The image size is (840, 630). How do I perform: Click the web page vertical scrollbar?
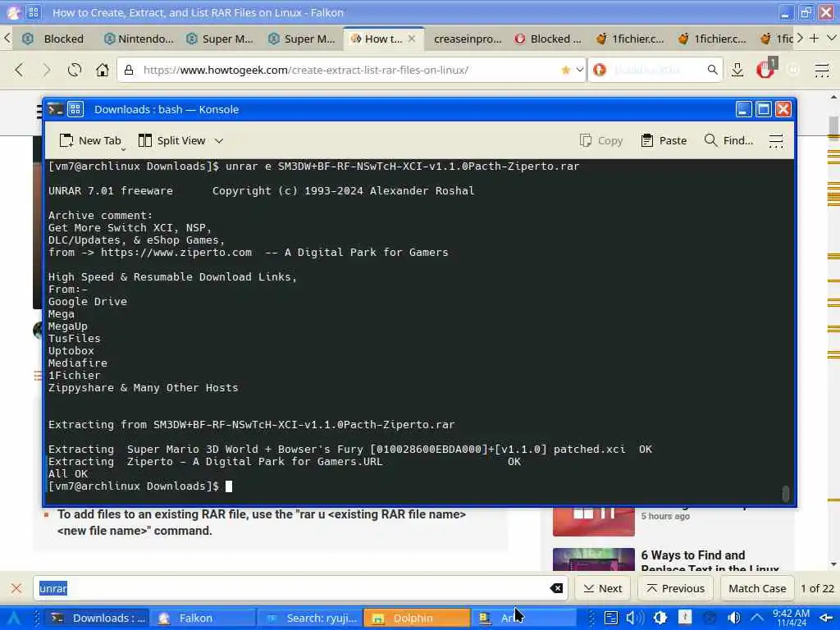click(x=833, y=128)
